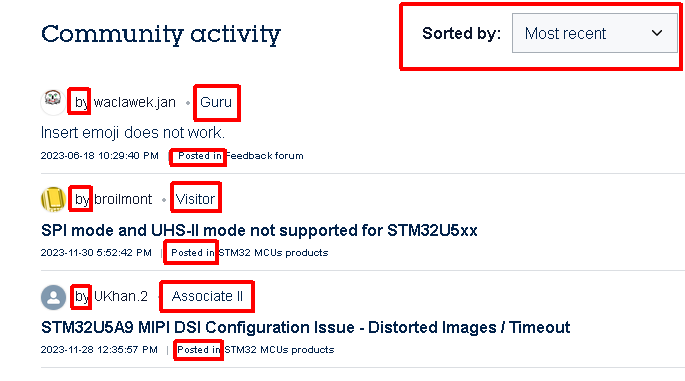Select the Associate II rank label

[207, 296]
